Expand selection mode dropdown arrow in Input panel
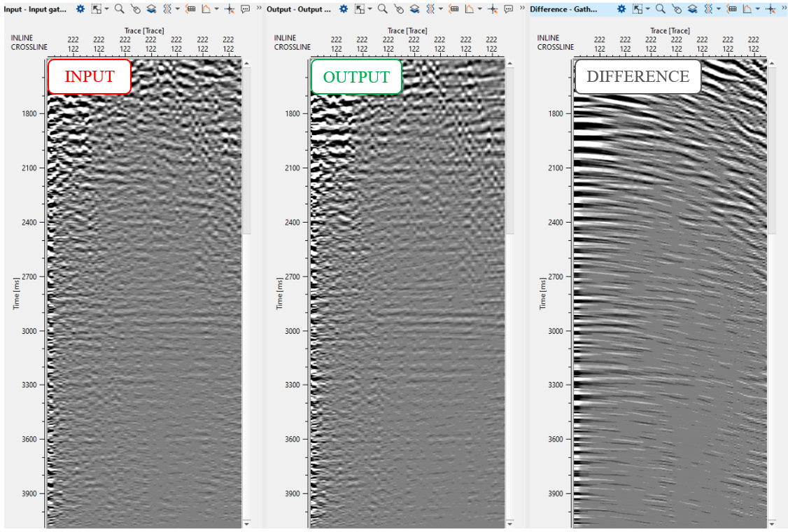This screenshot has width=788, height=532. click(x=106, y=9)
